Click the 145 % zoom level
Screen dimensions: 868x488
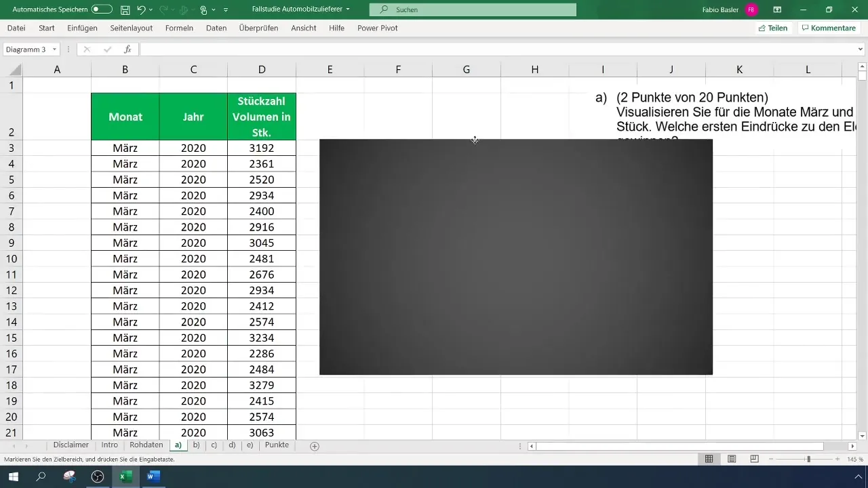point(854,459)
